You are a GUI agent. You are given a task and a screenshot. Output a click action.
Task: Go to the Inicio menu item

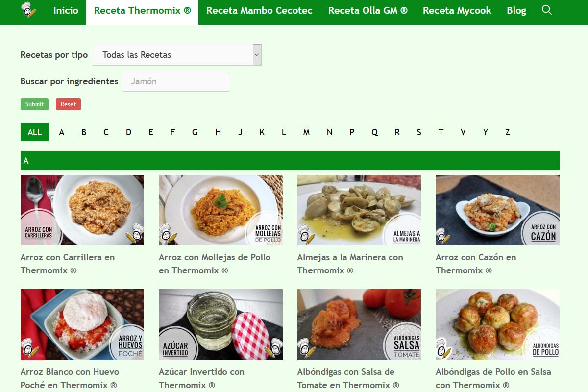(x=66, y=10)
